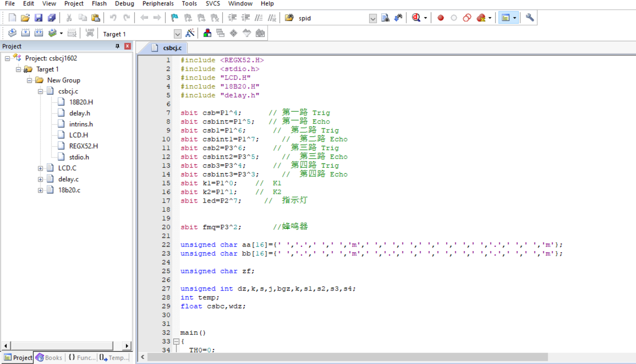The height and width of the screenshot is (364, 636).
Task: Open Find in Files binoculars-folder icon
Action: [289, 18]
